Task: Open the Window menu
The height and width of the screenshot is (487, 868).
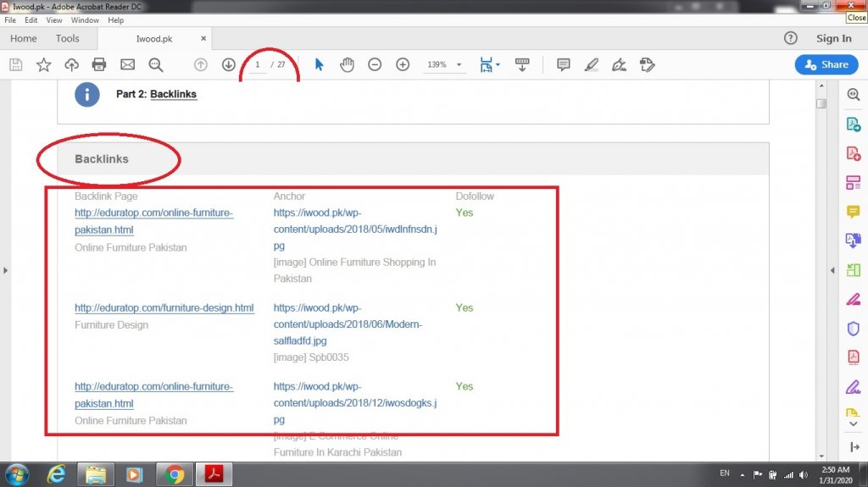Action: [85, 20]
